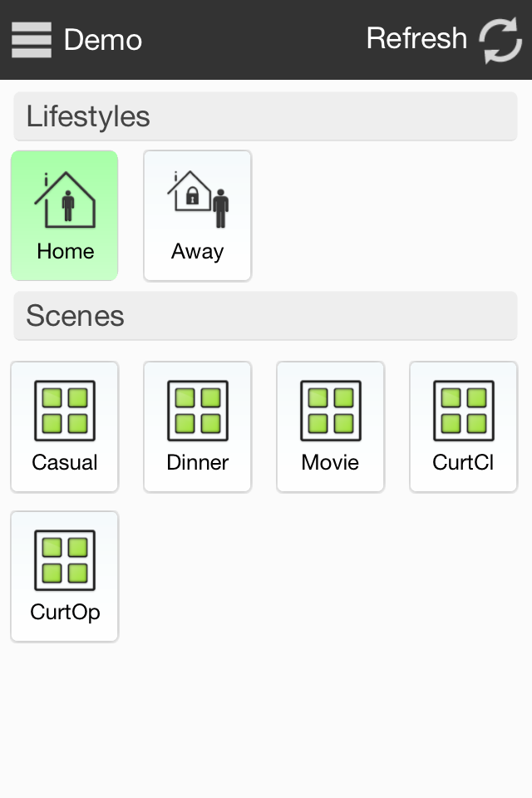Image resolution: width=532 pixels, height=798 pixels.
Task: Tap the Casual scene grid icon
Action: pos(65,411)
